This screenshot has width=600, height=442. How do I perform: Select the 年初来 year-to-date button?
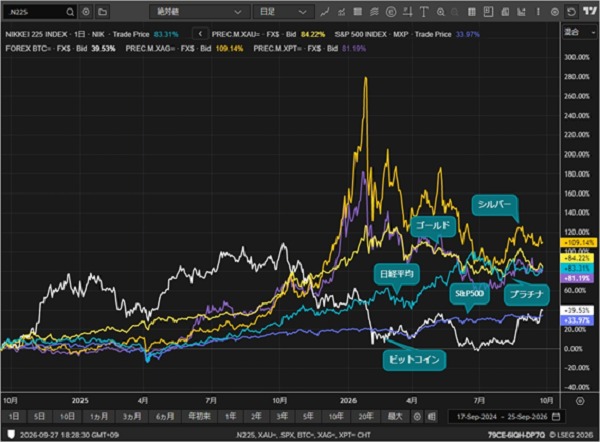[x=199, y=416]
